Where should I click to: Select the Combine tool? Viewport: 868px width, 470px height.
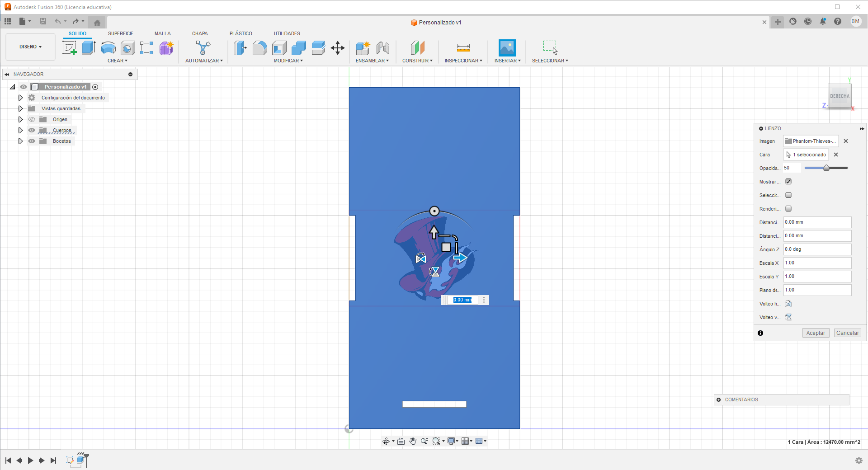pos(298,48)
